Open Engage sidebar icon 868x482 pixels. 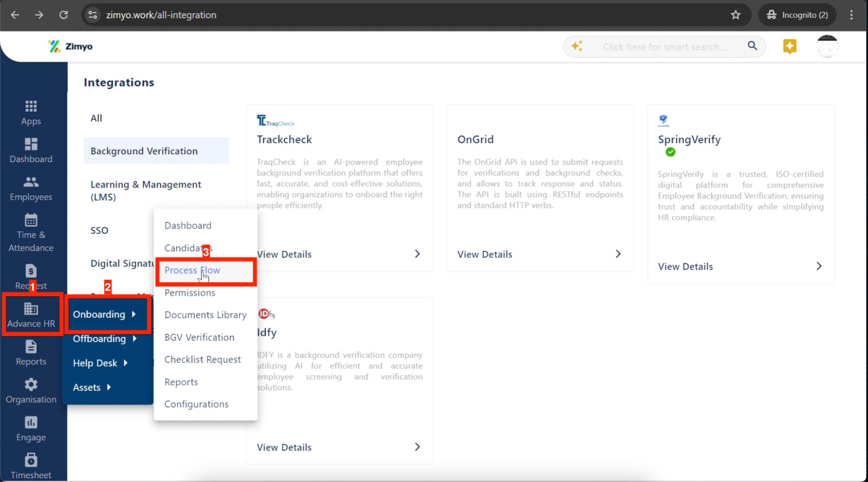31,423
